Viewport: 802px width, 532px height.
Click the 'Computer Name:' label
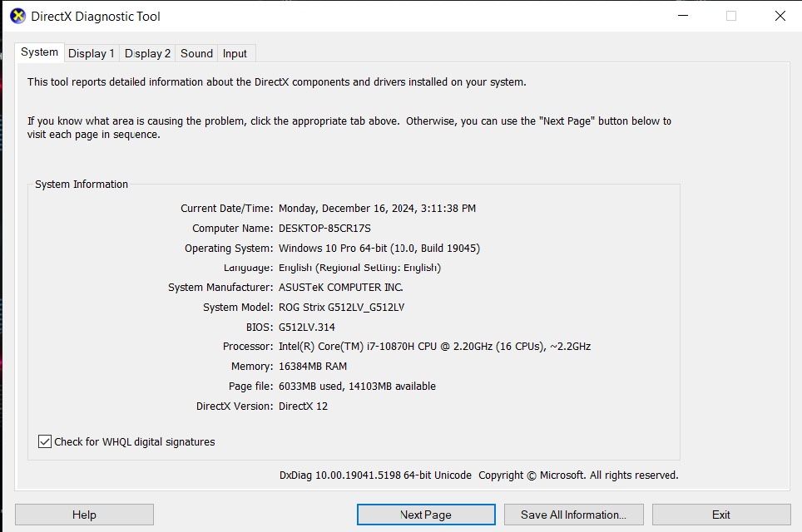(233, 229)
